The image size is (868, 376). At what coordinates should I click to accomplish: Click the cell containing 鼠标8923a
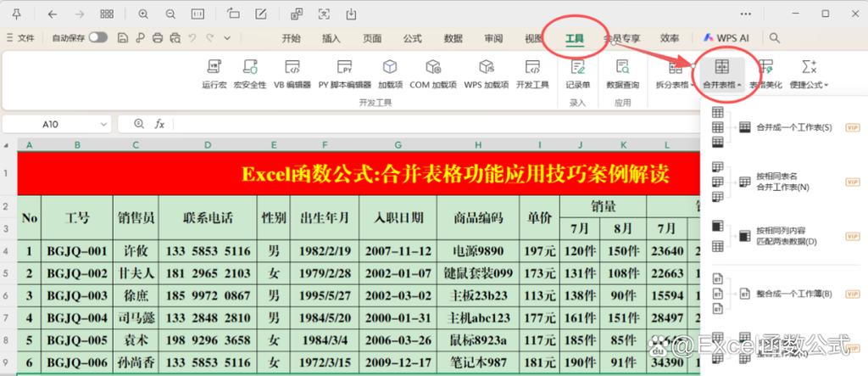(x=478, y=340)
